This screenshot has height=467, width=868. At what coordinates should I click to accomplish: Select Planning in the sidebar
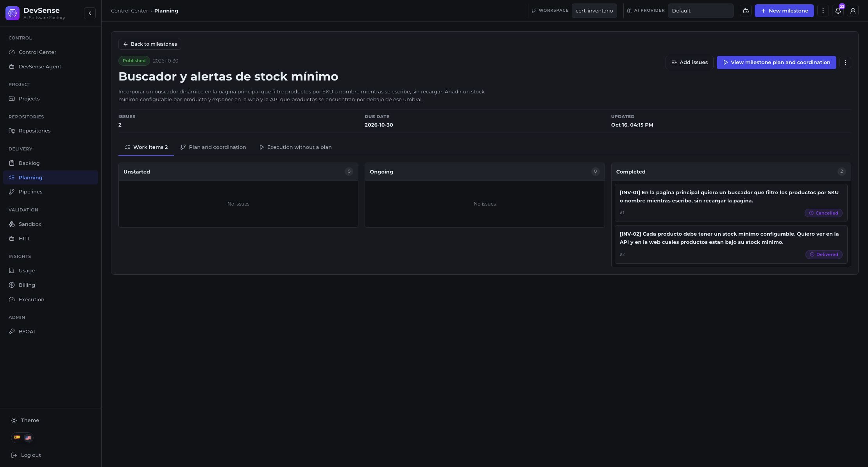tap(50, 178)
